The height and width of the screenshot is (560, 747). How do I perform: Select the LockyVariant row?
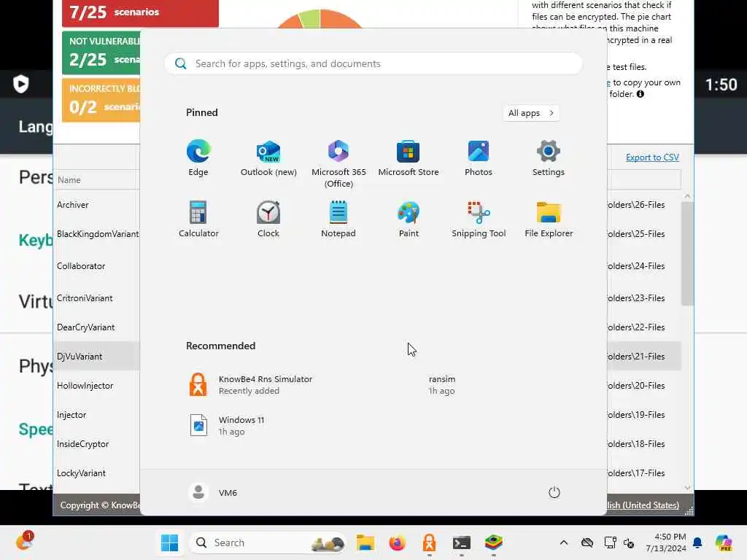(81, 472)
